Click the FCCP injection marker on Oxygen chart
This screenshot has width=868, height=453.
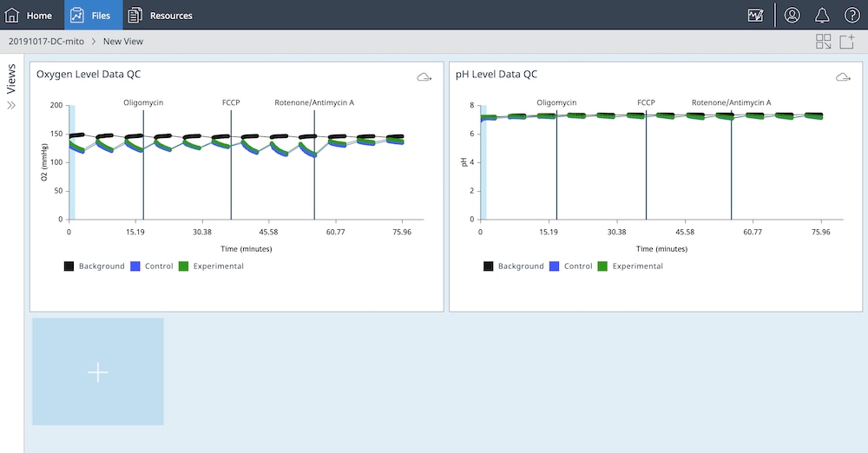[231, 102]
